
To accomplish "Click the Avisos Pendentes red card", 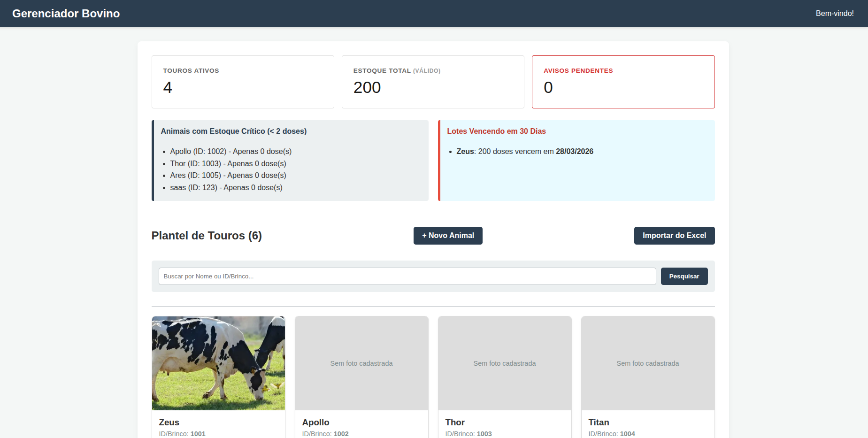I will tap(623, 82).
